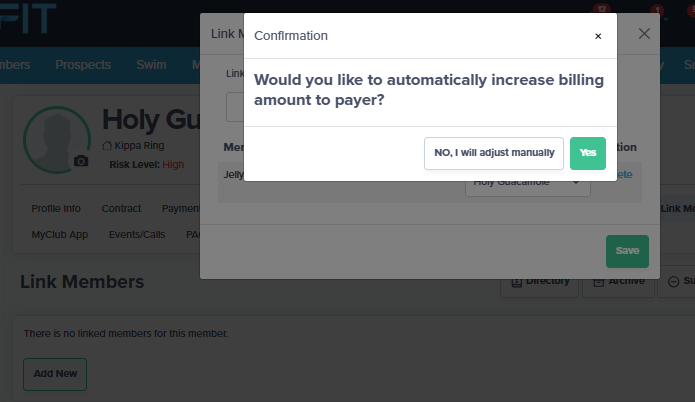Choose NO, I will adjust manually
Screen dimensions: 695x402
tap(494, 153)
